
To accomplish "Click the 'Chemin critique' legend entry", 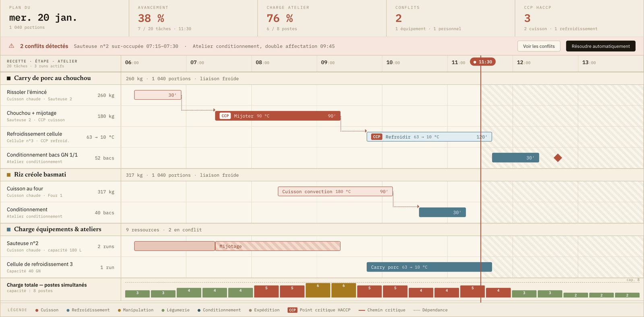I will point(382,310).
